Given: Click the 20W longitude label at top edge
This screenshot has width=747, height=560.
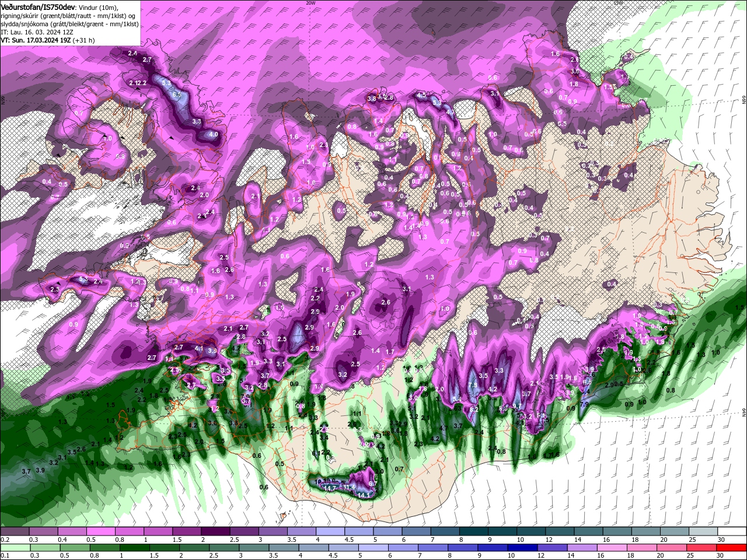Looking at the screenshot, I should pos(310,3).
